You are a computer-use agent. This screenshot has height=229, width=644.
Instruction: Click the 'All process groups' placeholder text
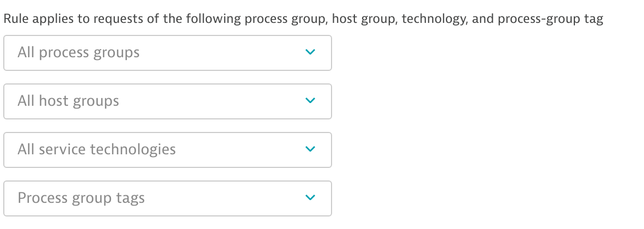point(78,53)
